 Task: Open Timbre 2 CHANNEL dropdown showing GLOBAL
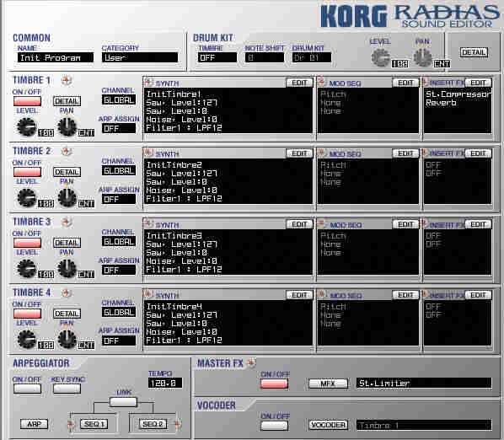click(119, 170)
